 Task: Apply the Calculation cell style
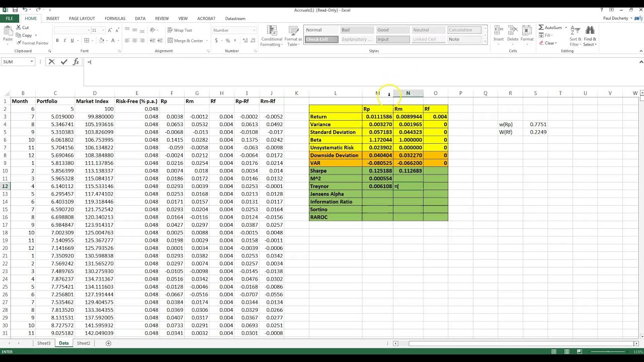[x=464, y=30]
